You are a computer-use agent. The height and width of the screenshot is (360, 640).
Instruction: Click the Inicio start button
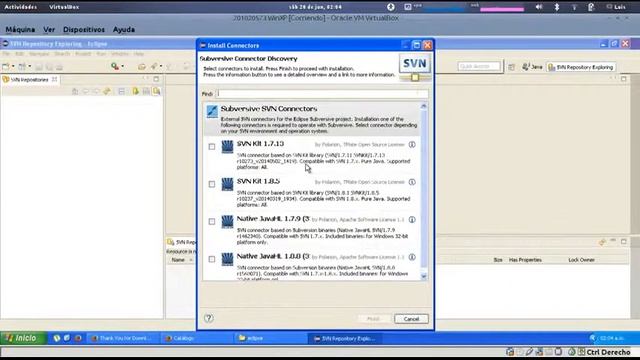click(23, 338)
